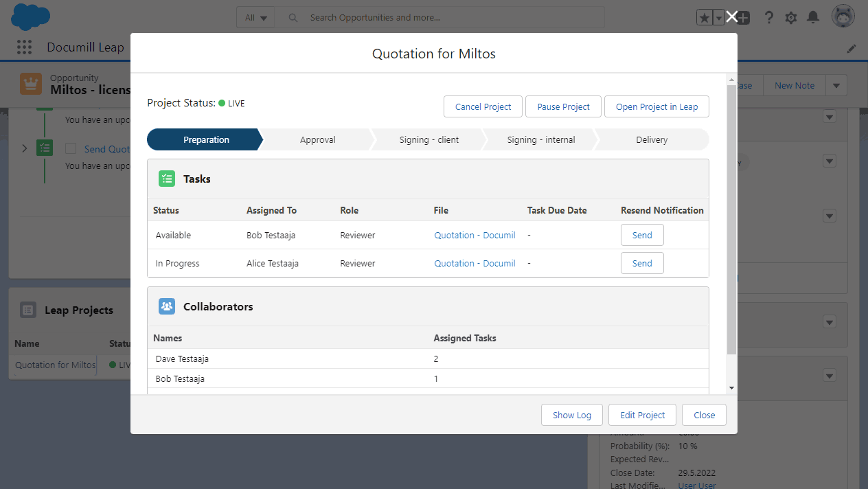Click the Collaborators people icon
Image resolution: width=868 pixels, height=489 pixels.
point(166,306)
